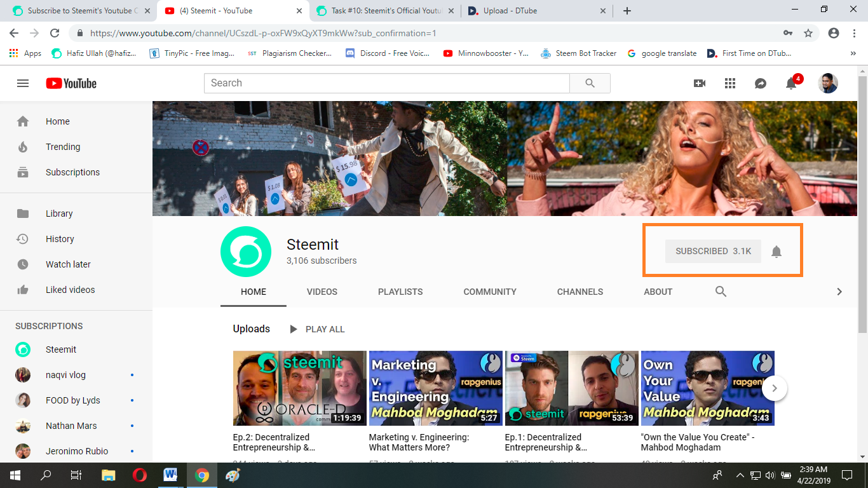Go to Home in the sidebar

(76, 121)
